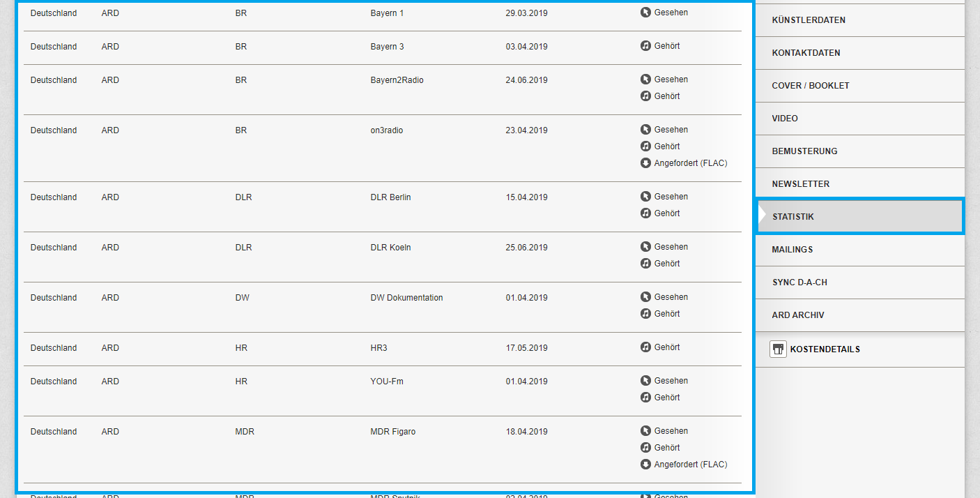The width and height of the screenshot is (980, 498).
Task: Click the date 29.03.2019
Action: [526, 13]
